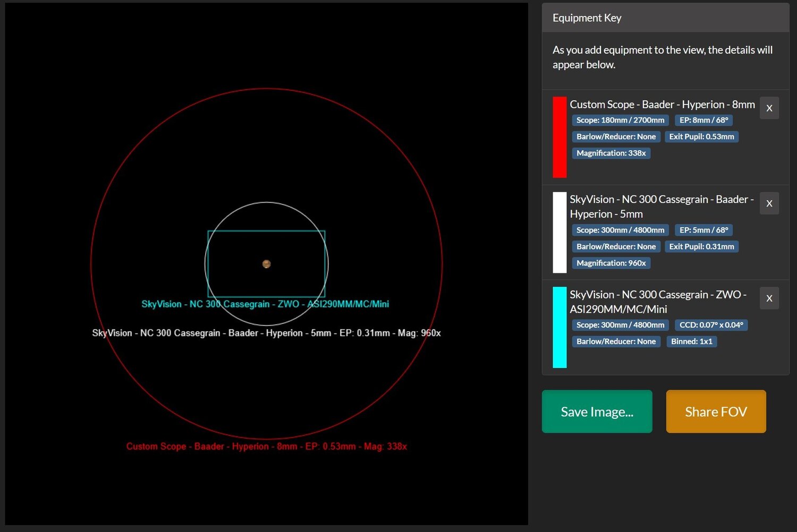Share the current FOV view
This screenshot has height=532, width=797.
coord(716,411)
